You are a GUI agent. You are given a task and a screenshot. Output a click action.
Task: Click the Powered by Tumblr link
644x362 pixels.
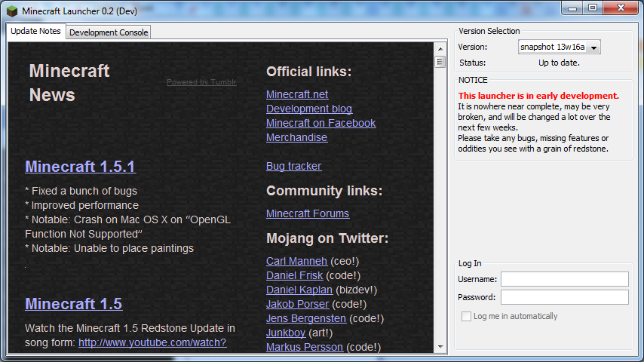201,82
